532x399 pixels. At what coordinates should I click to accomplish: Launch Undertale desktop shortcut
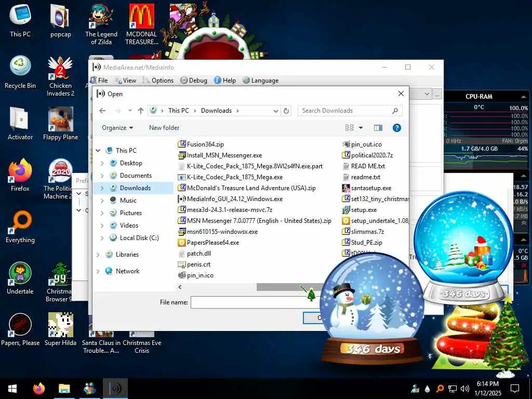[x=20, y=278]
